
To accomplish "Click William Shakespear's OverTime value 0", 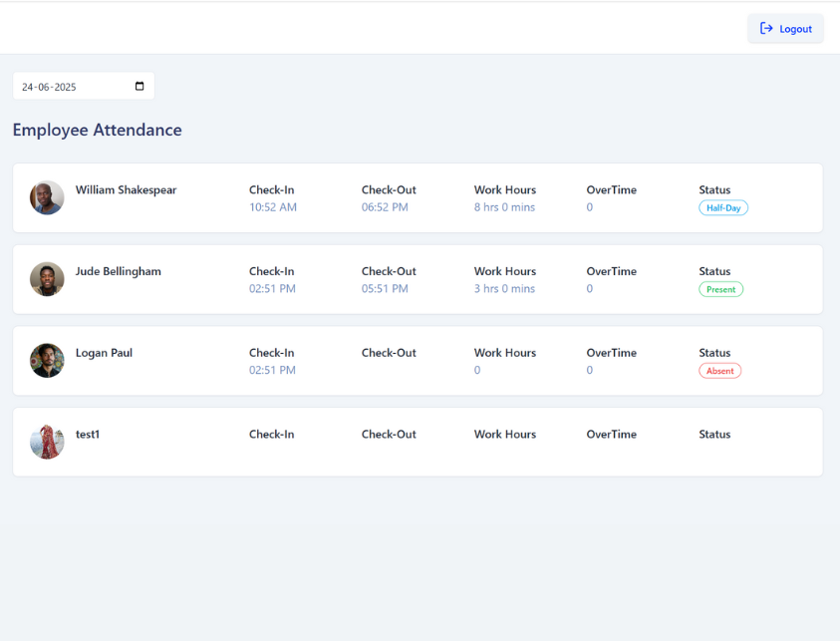I will 590,207.
